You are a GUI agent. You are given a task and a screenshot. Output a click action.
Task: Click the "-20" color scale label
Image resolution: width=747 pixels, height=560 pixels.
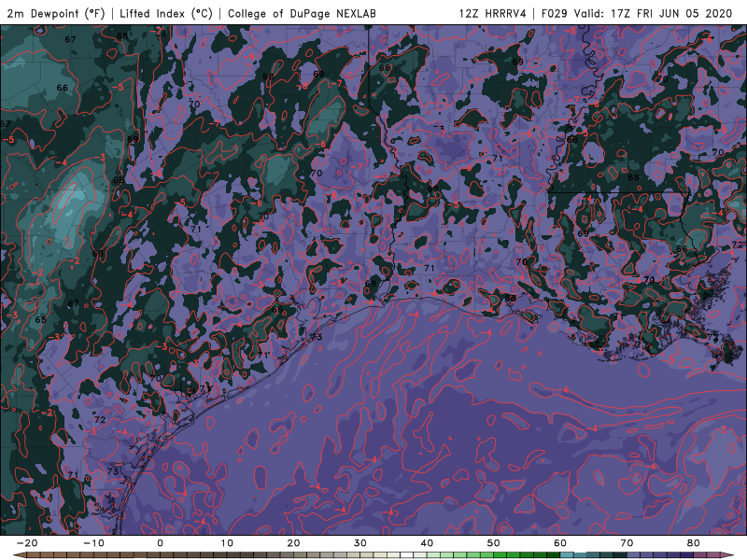point(27,543)
